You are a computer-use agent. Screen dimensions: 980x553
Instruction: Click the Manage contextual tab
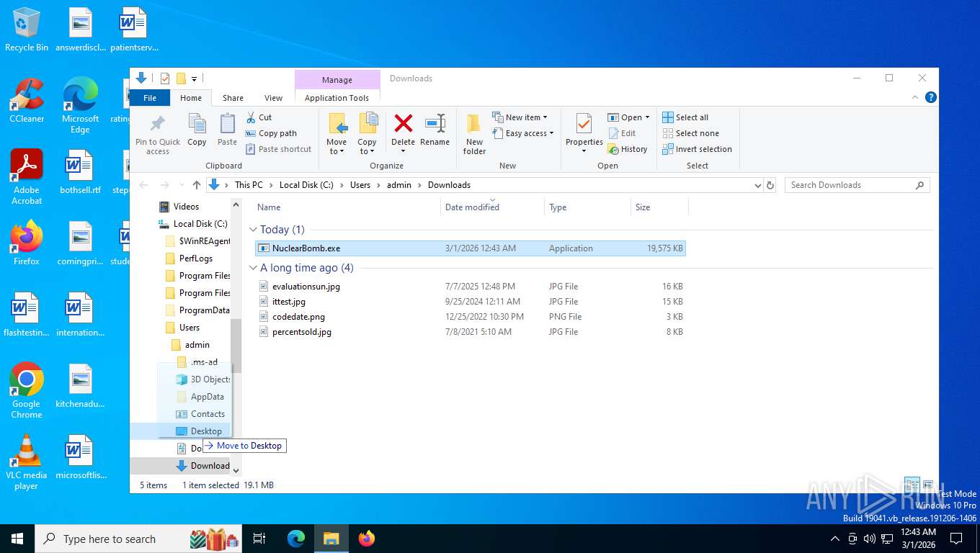[x=337, y=80]
